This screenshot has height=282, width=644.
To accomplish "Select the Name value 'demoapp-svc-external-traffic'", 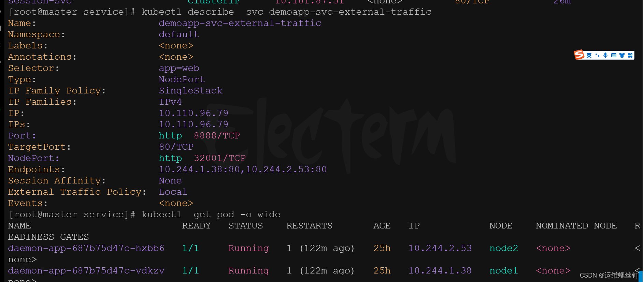I will [240, 23].
